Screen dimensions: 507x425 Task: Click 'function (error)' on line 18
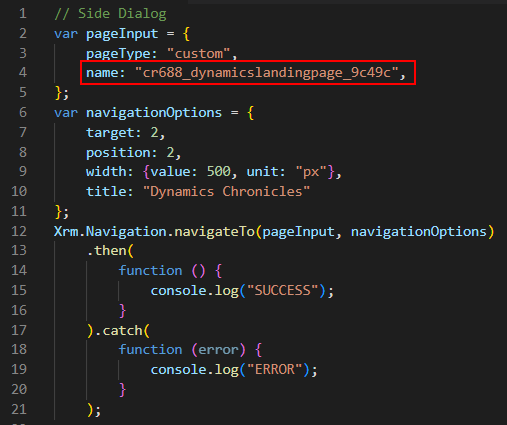(182, 350)
